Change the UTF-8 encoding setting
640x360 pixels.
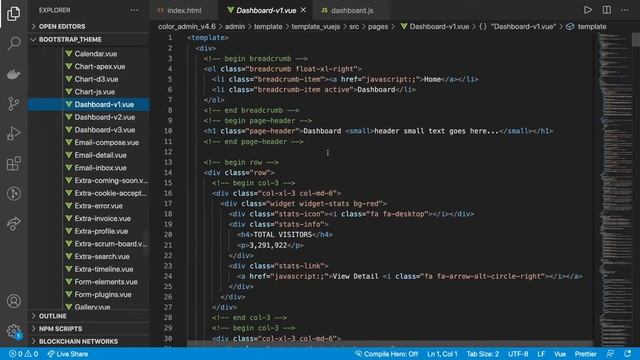pyautogui.click(x=518, y=354)
